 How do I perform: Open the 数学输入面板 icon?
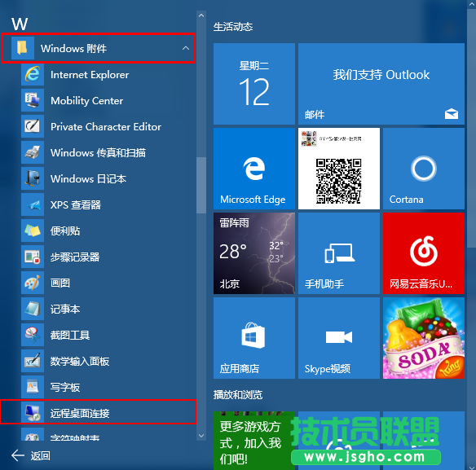(33, 362)
